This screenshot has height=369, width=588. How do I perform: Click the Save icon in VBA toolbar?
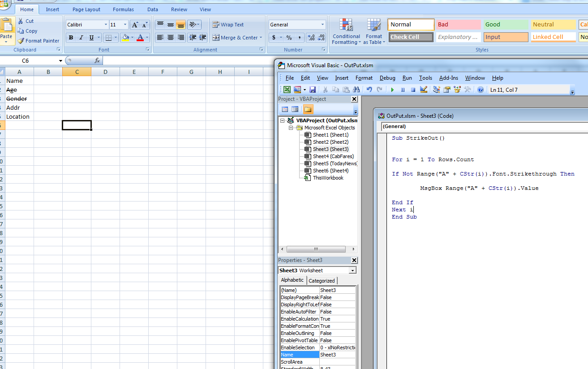313,90
